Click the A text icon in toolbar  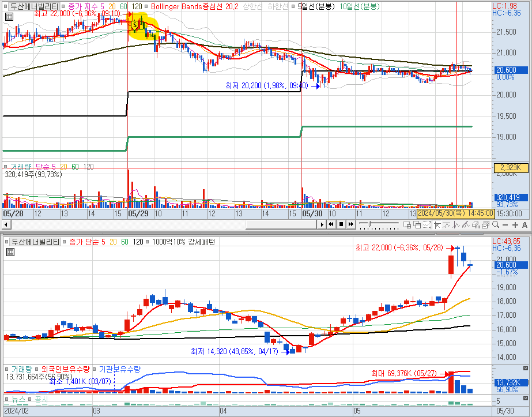point(525,225)
